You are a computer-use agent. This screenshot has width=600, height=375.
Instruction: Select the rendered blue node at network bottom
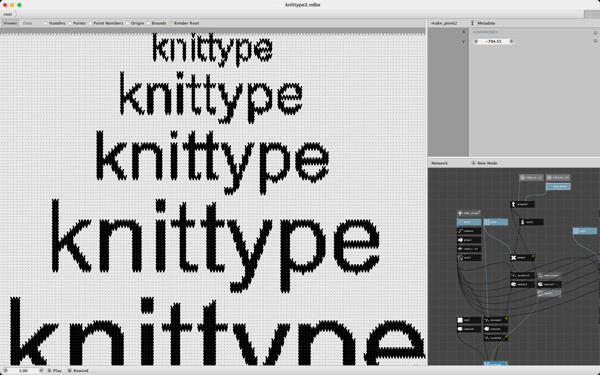[496, 363]
